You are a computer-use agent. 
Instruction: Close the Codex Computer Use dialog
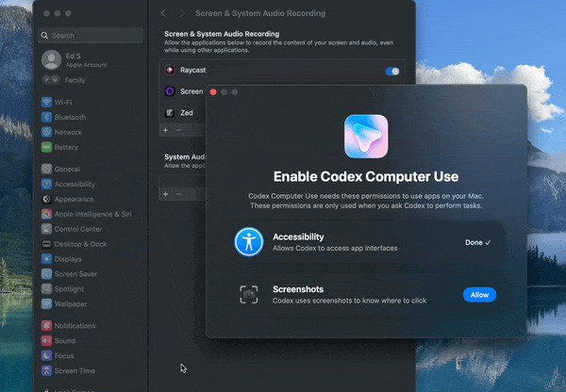(213, 92)
